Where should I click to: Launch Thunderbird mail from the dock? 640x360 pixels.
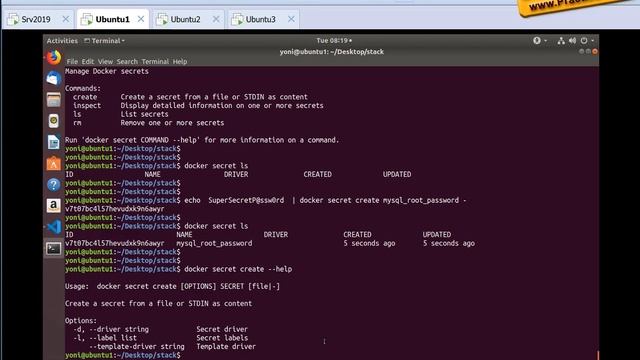[53, 78]
